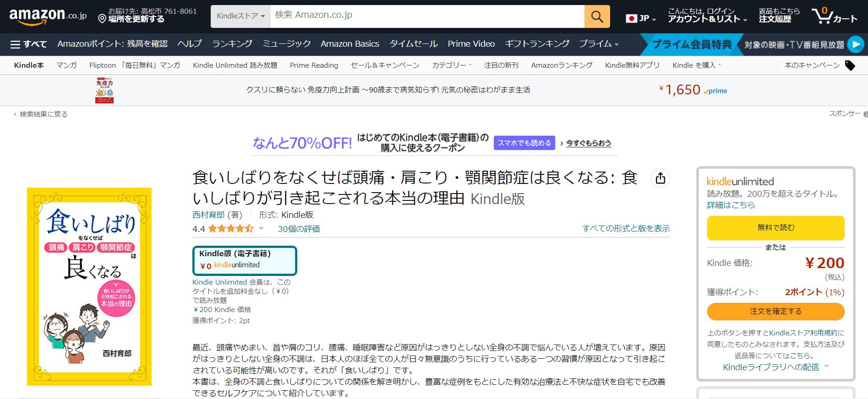Open Amazonランキング subnav tab

pos(562,65)
